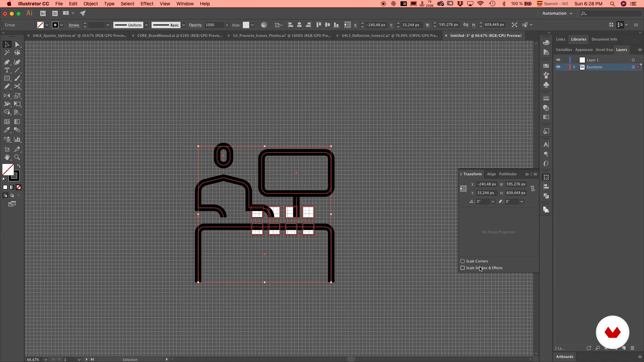
Task: Set color mode to Gradient
Action: [12, 187]
